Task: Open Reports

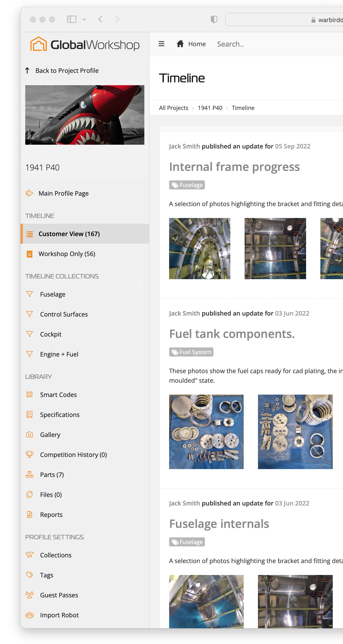Action: [x=51, y=515]
